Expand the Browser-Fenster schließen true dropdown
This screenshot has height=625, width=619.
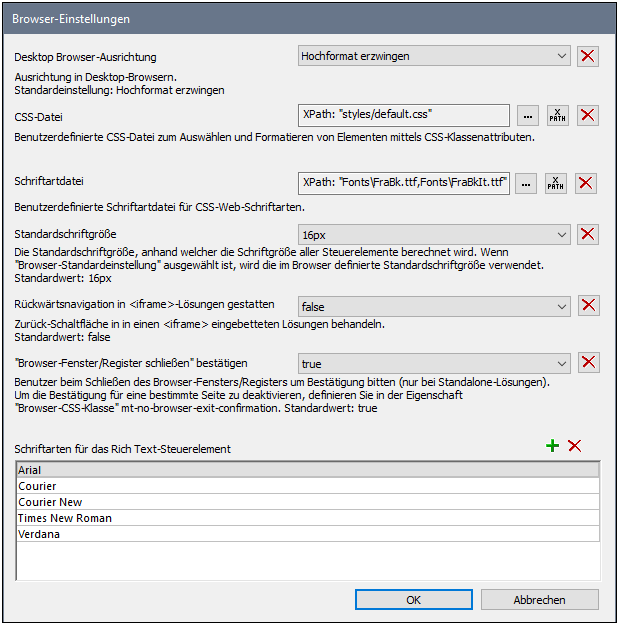(x=434, y=363)
